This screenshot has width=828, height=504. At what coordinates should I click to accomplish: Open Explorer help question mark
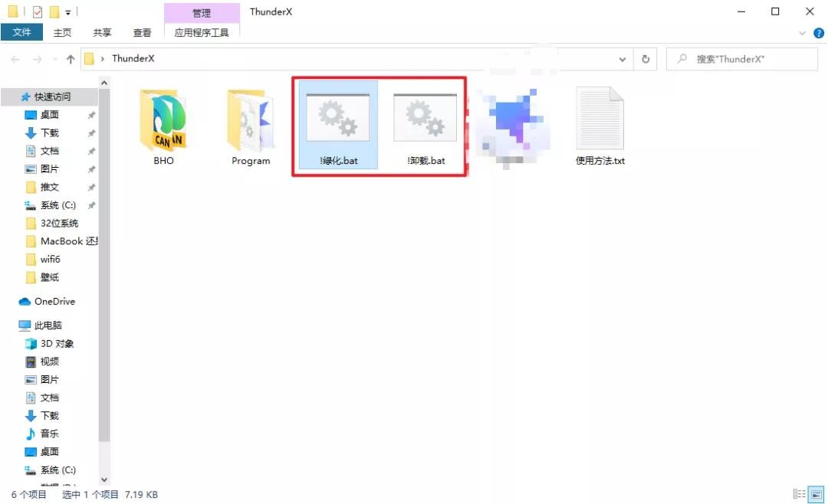(819, 33)
